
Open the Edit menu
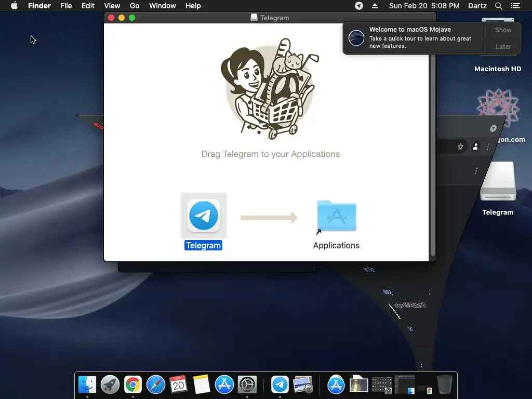point(88,6)
